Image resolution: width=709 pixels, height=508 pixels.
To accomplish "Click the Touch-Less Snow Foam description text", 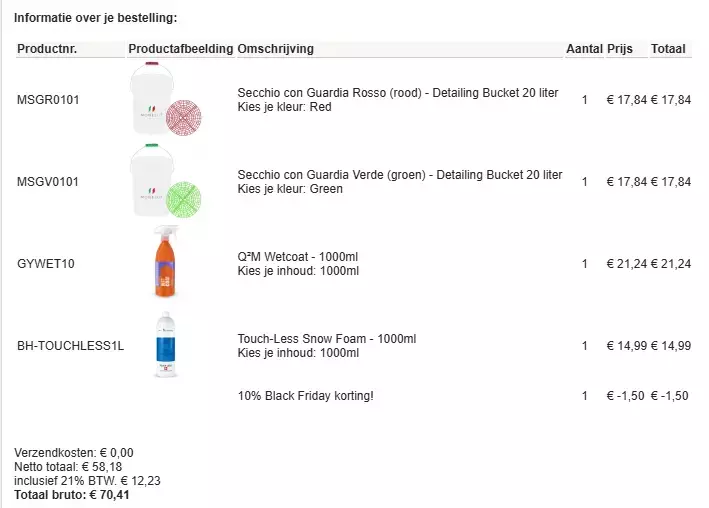I will [x=326, y=339].
